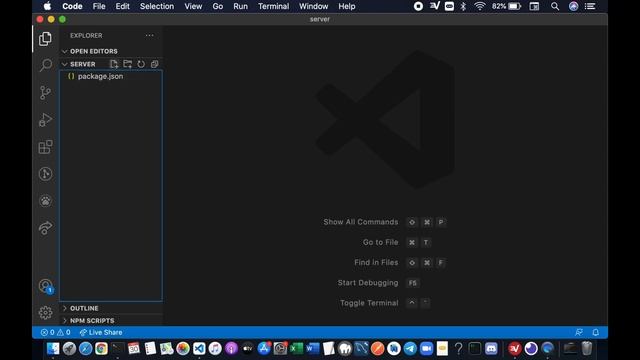Open the Search view in the activity bar
This screenshot has height=360, width=640.
click(45, 65)
